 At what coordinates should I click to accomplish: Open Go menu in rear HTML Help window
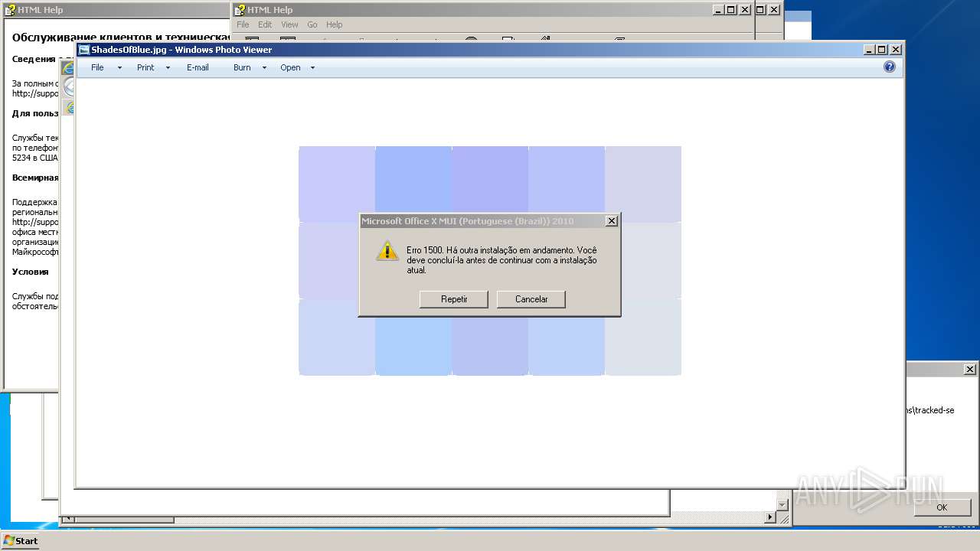[312, 24]
